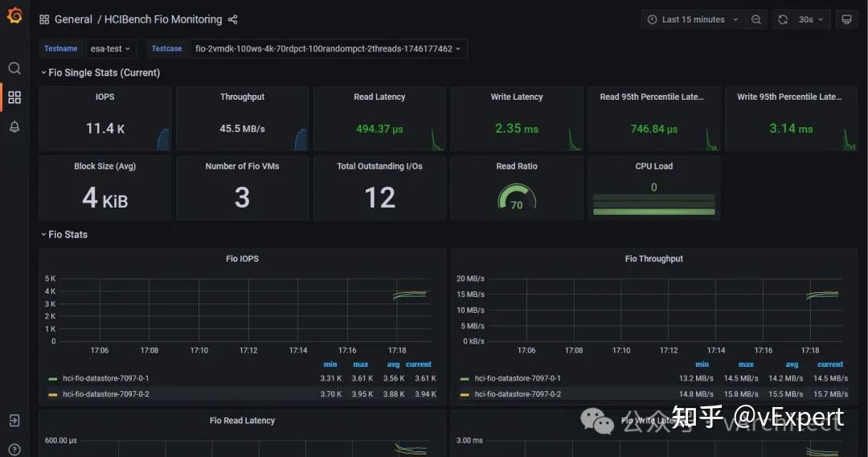
Task: Toggle hci-fio-datastore-7097-0-2 series in Fio Throughput legend
Action: tap(518, 394)
